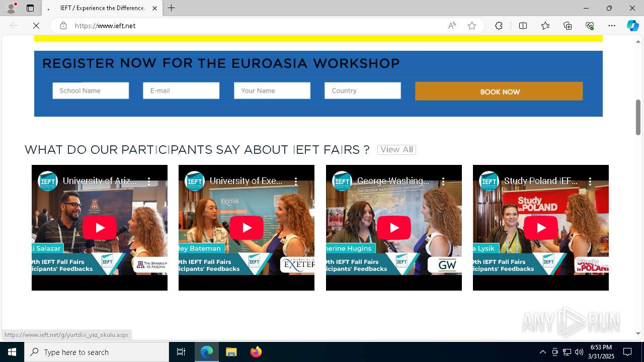
Task: Open the Favorites list icon
Action: coord(545,26)
